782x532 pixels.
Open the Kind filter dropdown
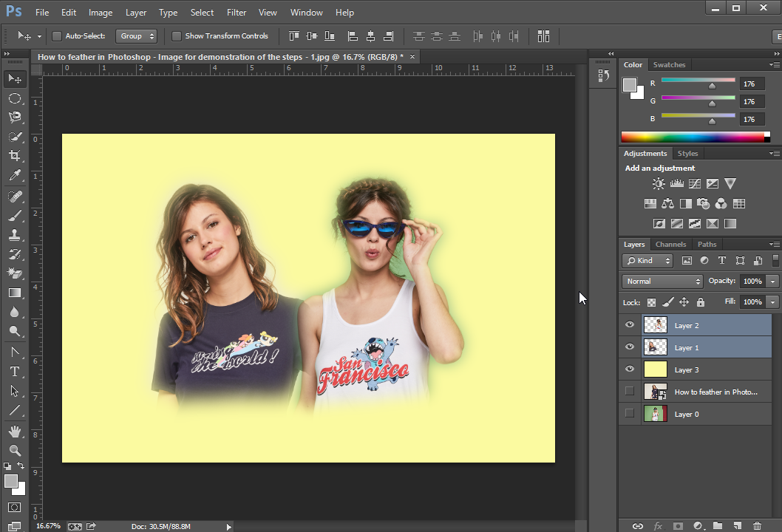click(x=647, y=260)
